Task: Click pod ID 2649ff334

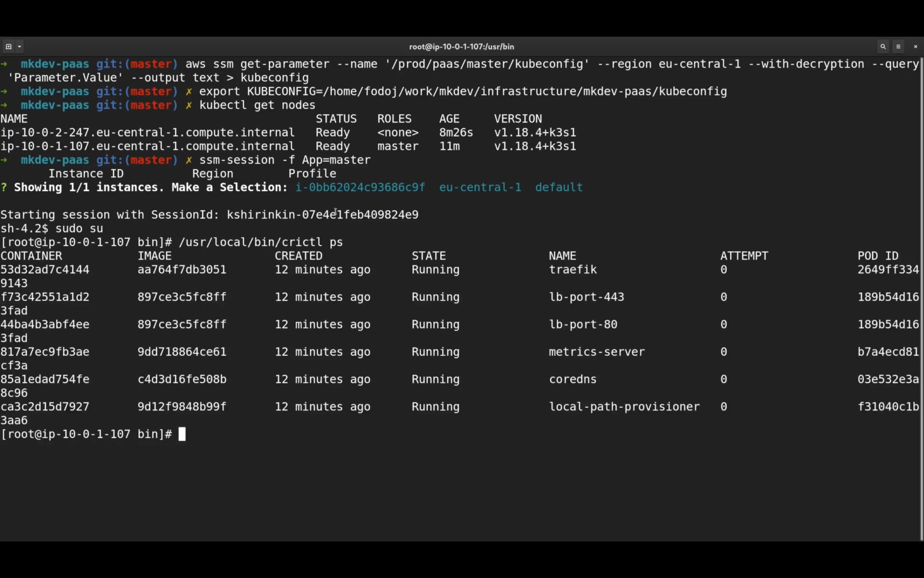Action: pos(888,270)
